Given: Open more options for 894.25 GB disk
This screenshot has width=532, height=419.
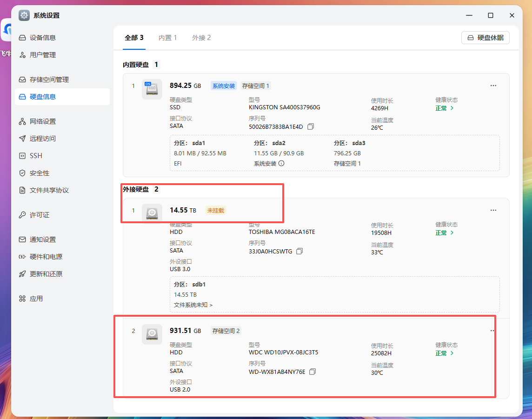Looking at the screenshot, I should (x=493, y=86).
